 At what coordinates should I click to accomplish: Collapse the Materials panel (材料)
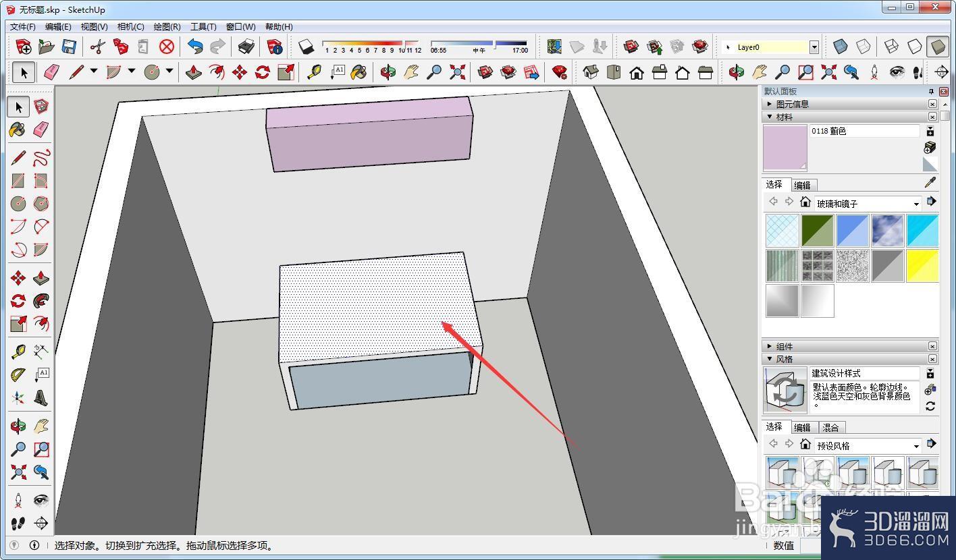[769, 117]
